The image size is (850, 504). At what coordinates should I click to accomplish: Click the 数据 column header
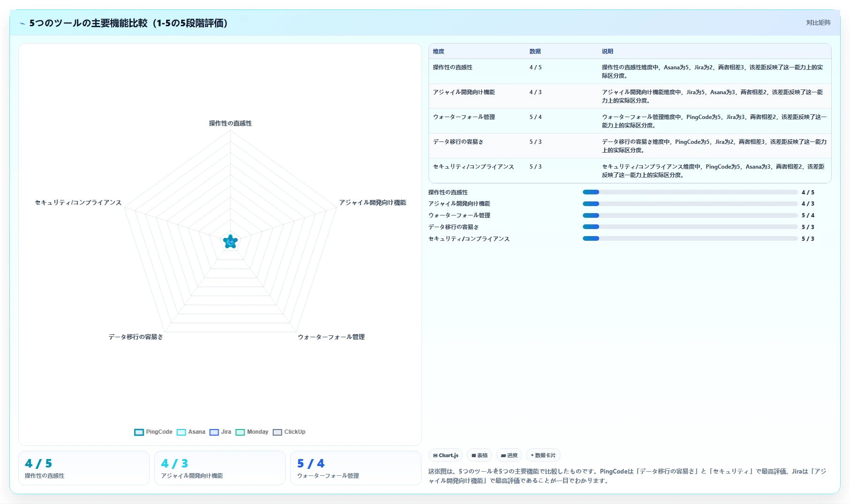tap(535, 52)
